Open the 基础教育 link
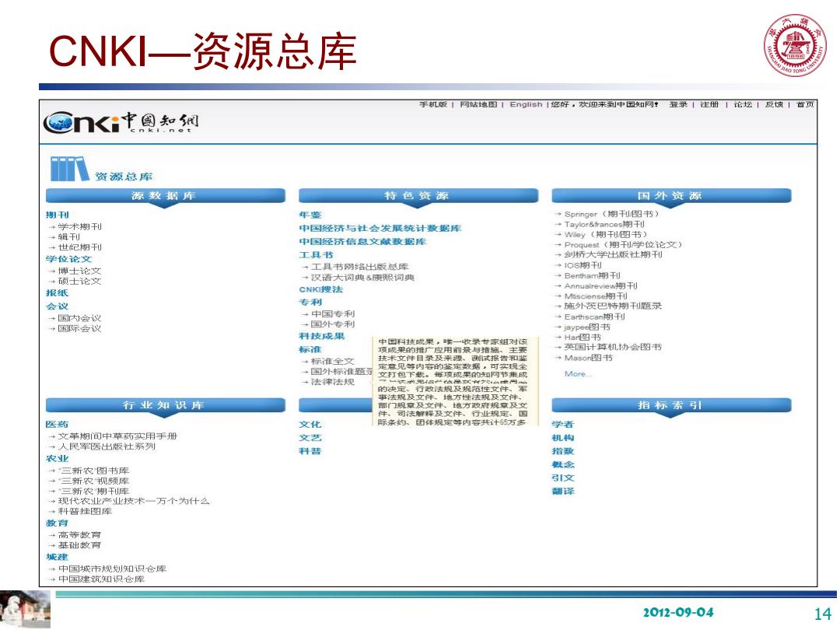 click(80, 545)
